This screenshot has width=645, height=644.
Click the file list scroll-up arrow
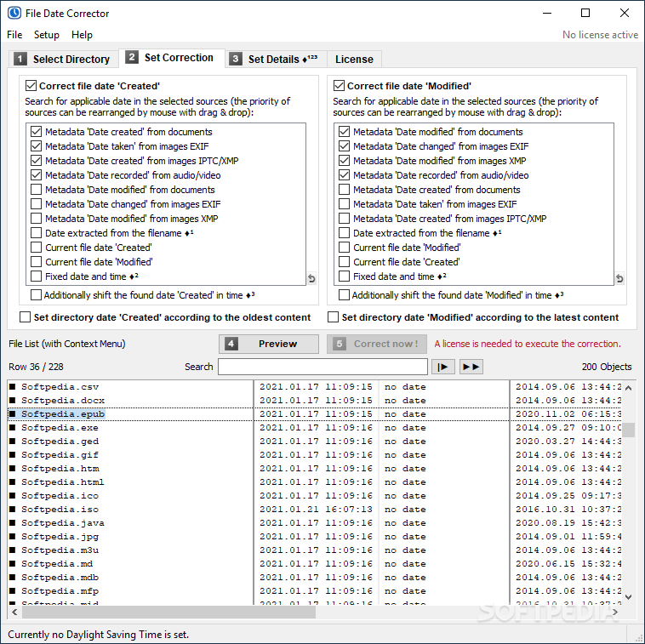coord(628,388)
